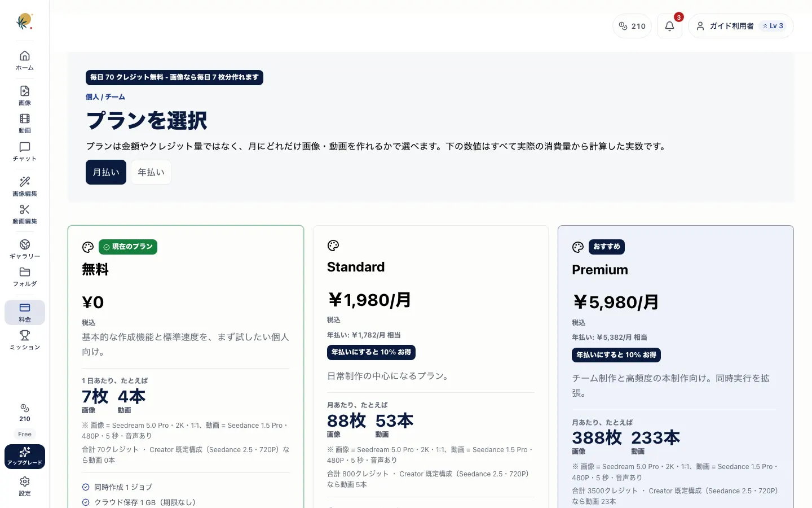The width and height of the screenshot is (812, 508).
Task: Click the Premium plan title
Action: pos(600,270)
